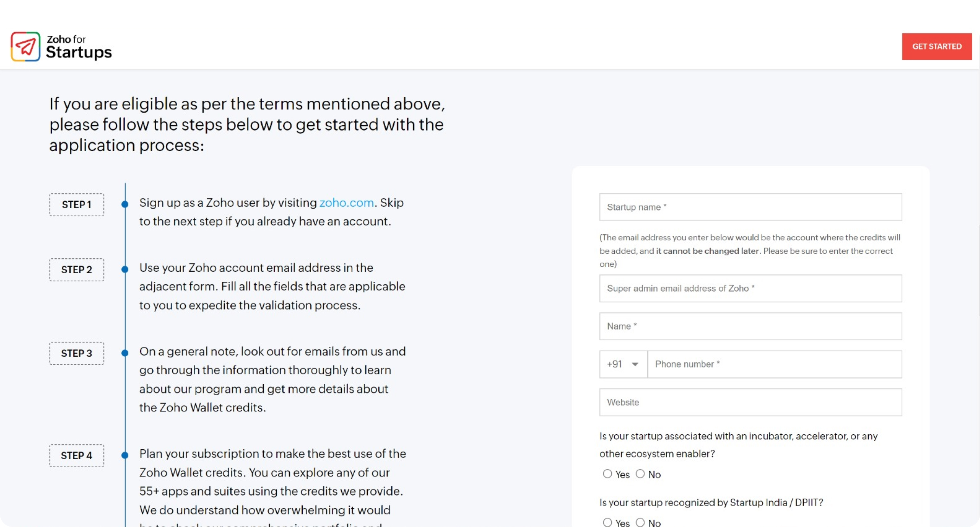Click the blue timeline dot beside Step 4

[x=125, y=455]
